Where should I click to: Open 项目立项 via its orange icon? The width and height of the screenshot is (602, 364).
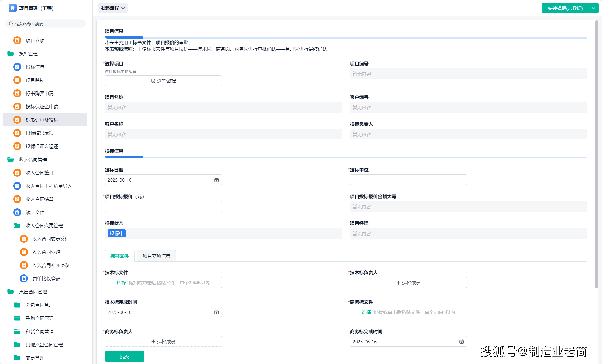(x=17, y=41)
